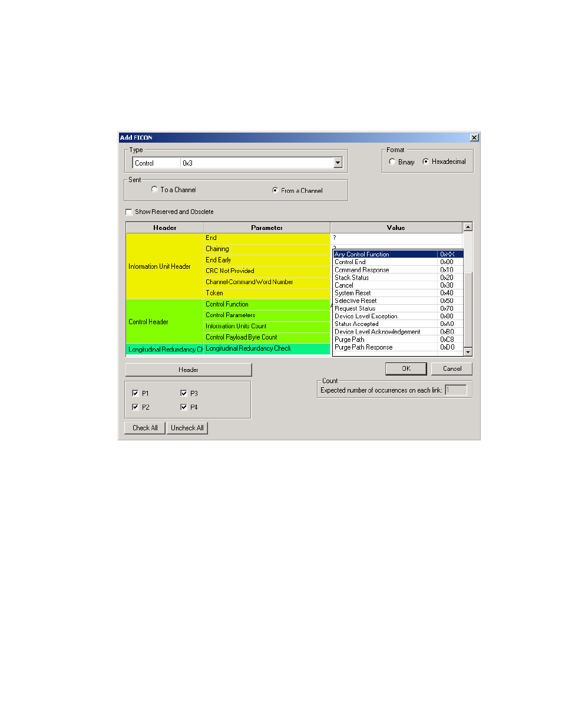Viewport: 562px width, 728px height.
Task: Click the dropdown list scroll down arrow
Action: [468, 352]
